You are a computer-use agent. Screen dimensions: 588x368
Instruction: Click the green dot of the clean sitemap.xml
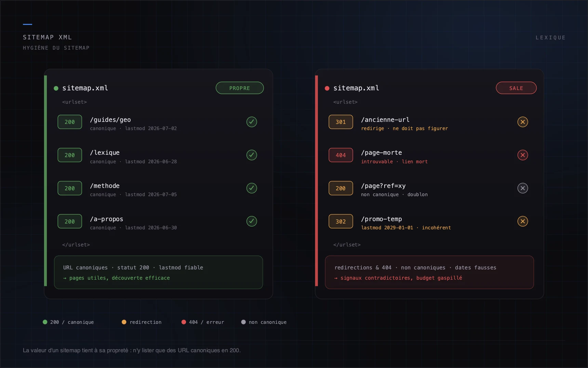(56, 88)
